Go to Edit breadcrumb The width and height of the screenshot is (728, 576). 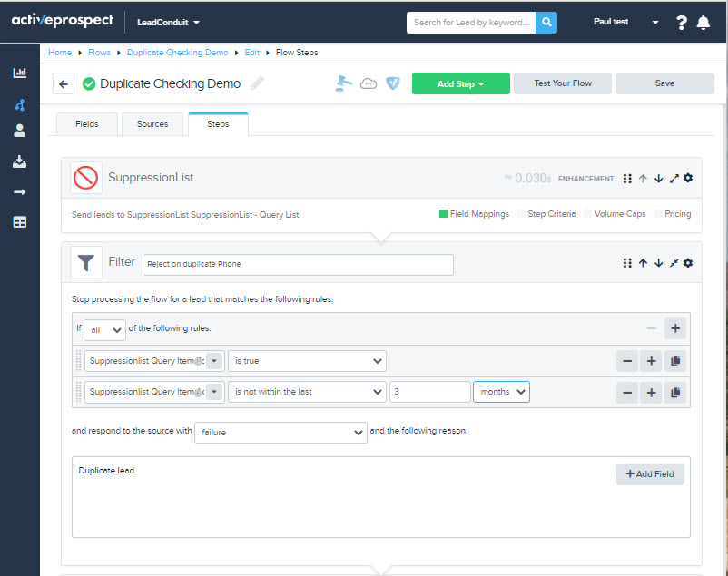tap(252, 53)
